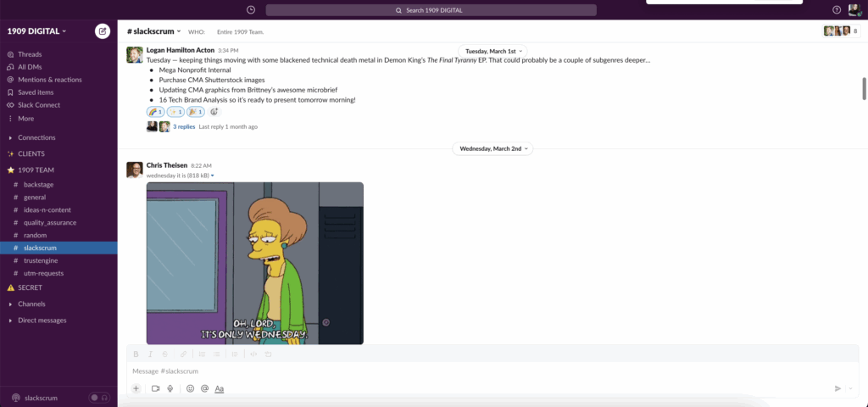Compose a new message with pencil icon
Viewport: 868px width, 407px height.
[x=103, y=31]
